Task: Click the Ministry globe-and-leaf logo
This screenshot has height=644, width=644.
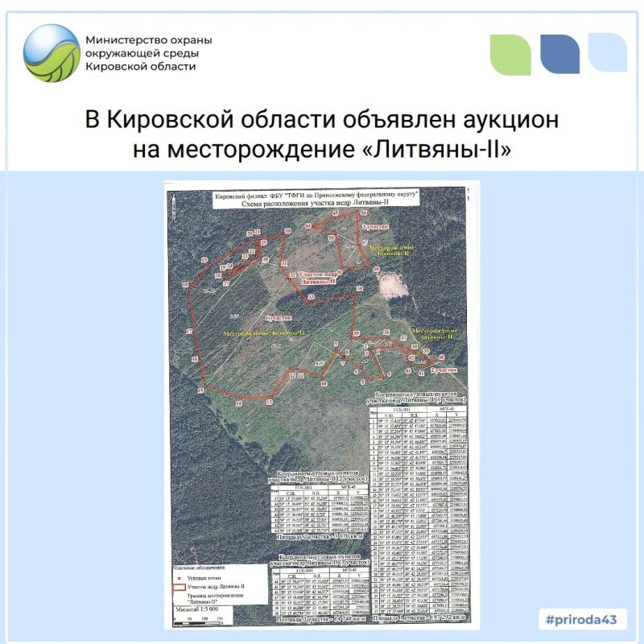Action: [x=52, y=53]
